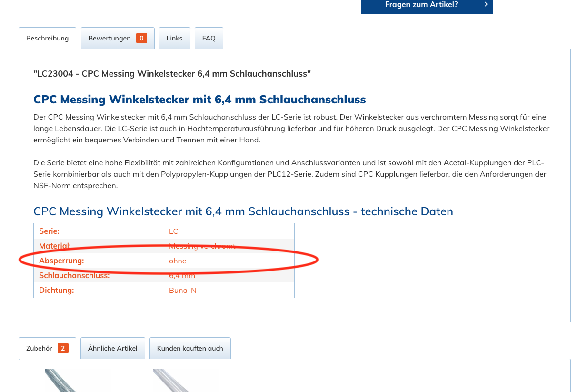Click the quoted LC23004 product title

172,74
